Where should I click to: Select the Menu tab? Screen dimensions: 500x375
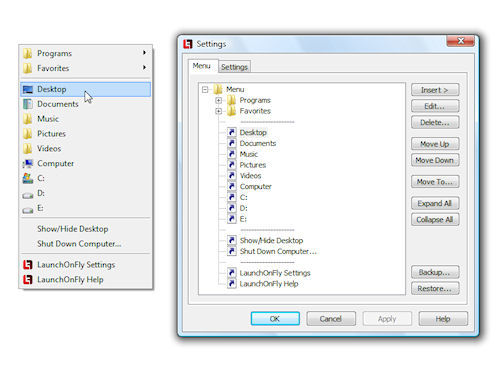point(202,66)
